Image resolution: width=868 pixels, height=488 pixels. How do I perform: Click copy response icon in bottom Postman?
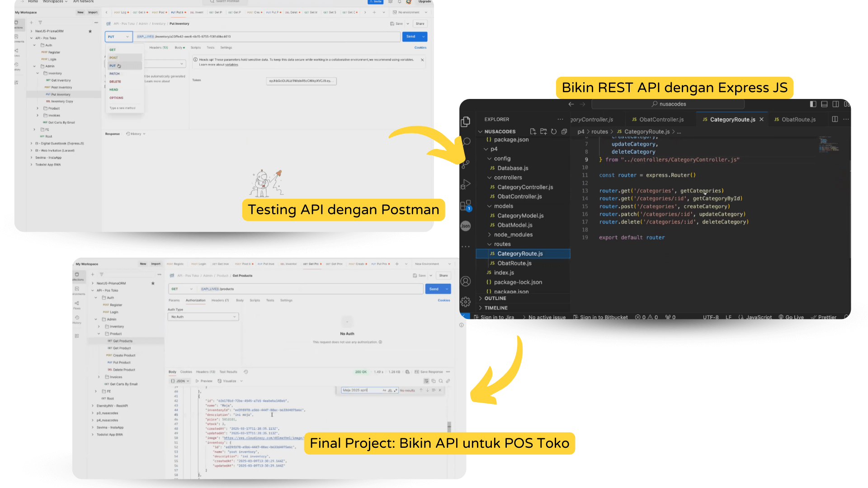434,381
